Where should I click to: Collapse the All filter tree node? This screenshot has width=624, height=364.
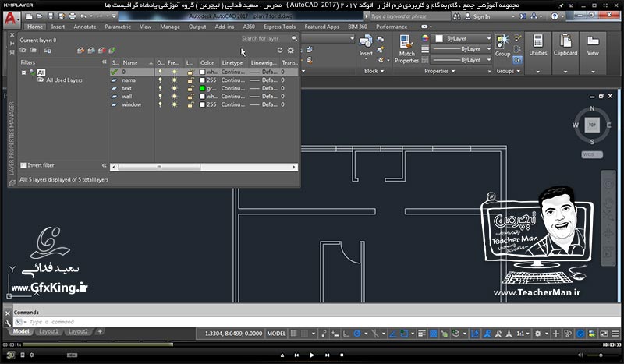tap(24, 72)
